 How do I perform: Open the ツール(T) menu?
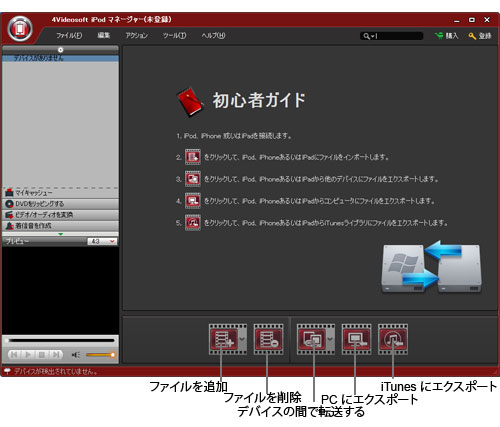tap(174, 35)
